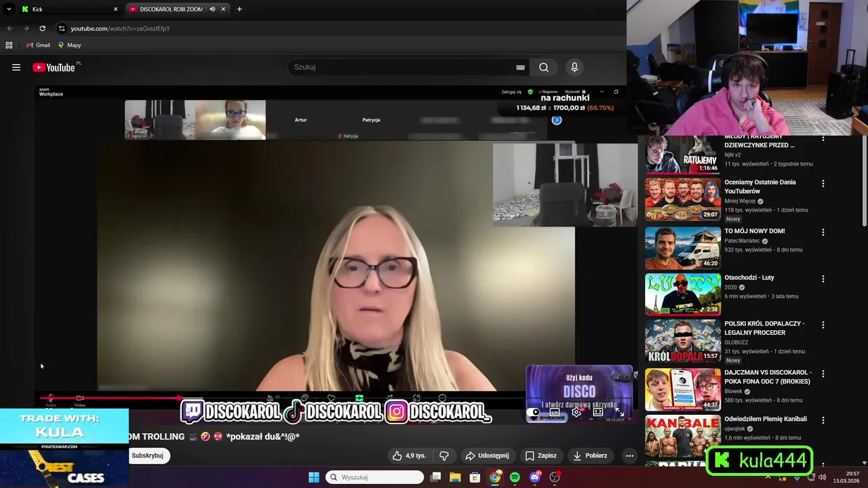Open Discord from the taskbar
The image size is (868, 488).
click(534, 477)
